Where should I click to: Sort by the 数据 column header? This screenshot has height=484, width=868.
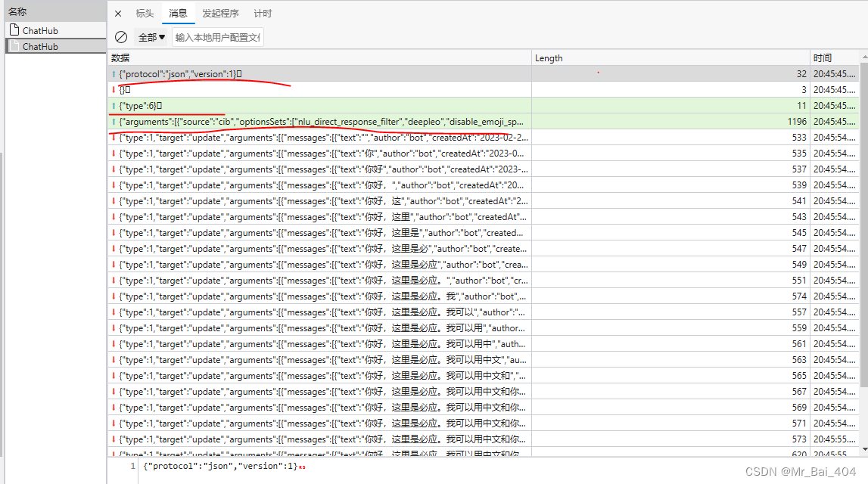(319, 57)
